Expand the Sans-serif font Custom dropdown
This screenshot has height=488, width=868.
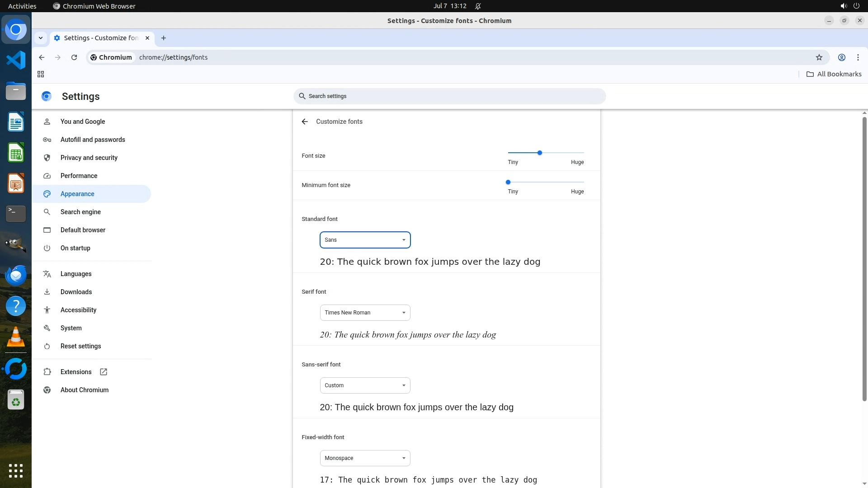tap(365, 385)
